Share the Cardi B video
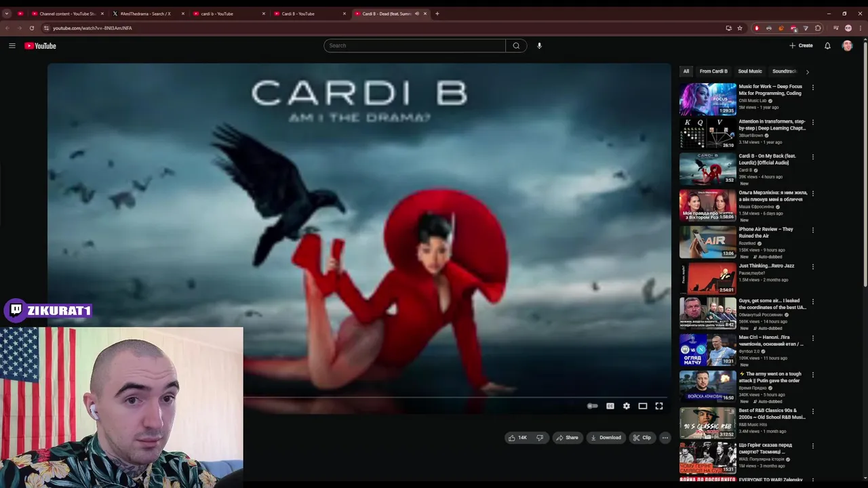Image resolution: width=868 pixels, height=488 pixels. [567, 438]
